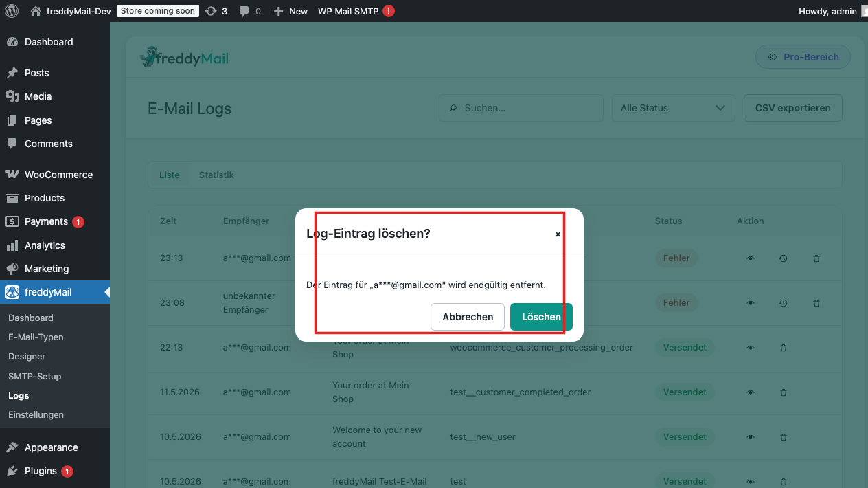
Task: Open Comments in the sidebar
Action: click(x=55, y=144)
